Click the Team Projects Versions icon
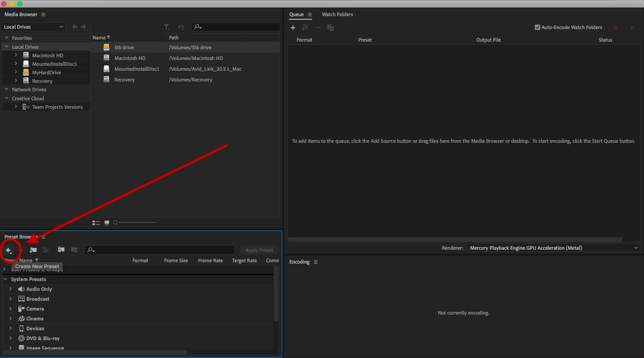This screenshot has height=358, width=644. (x=26, y=107)
